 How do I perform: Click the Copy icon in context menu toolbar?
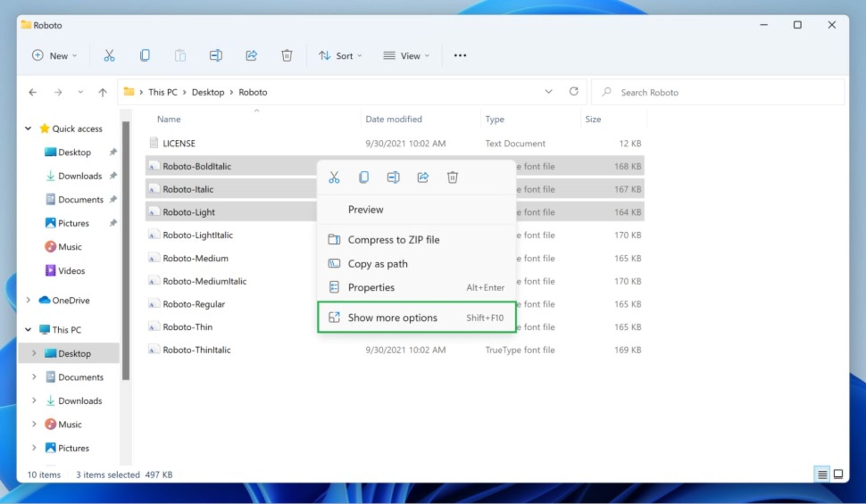tap(363, 177)
